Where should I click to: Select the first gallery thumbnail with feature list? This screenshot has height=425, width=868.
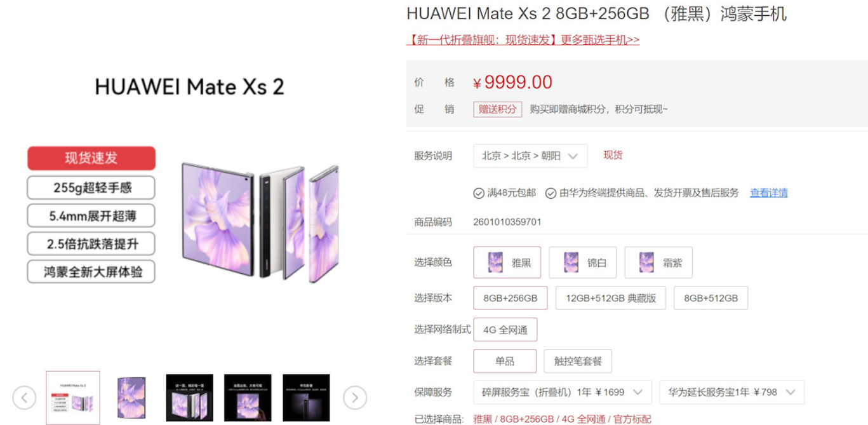pyautogui.click(x=73, y=398)
